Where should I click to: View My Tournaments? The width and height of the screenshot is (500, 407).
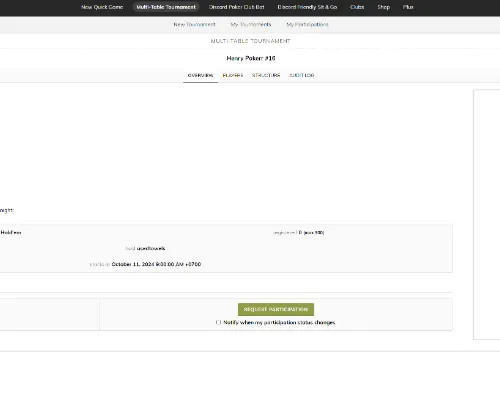point(251,24)
